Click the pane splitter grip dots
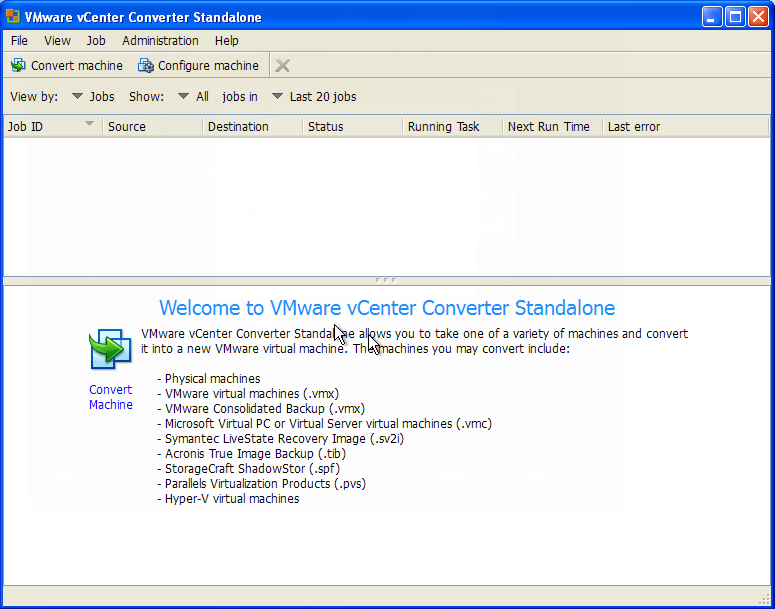775x609 pixels. click(x=386, y=280)
